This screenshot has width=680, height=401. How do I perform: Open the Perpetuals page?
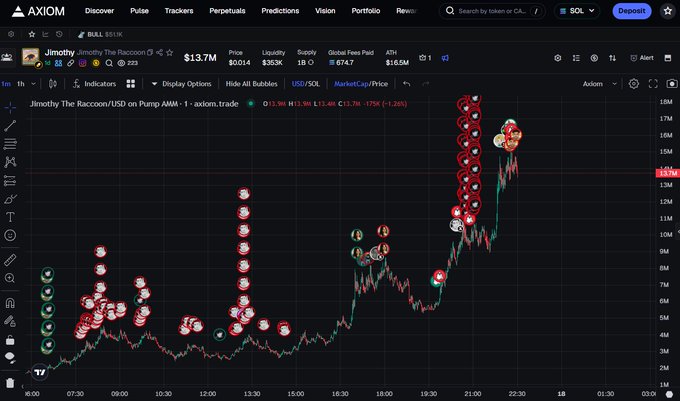pyautogui.click(x=227, y=11)
